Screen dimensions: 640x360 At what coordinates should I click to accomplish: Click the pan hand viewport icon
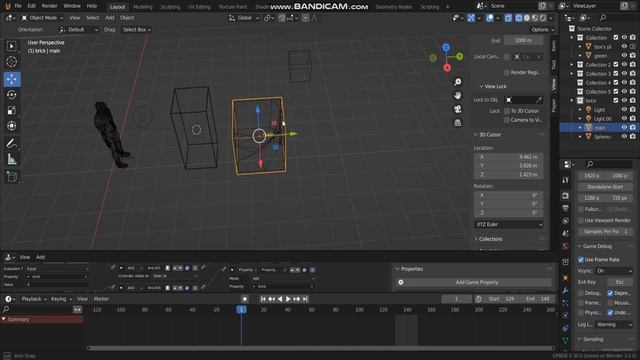tap(458, 96)
